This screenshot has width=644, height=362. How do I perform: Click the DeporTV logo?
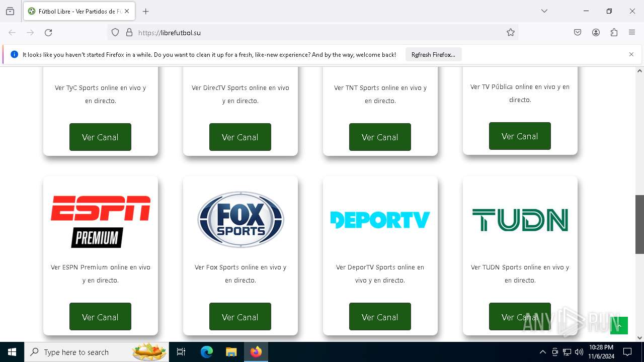tap(380, 220)
